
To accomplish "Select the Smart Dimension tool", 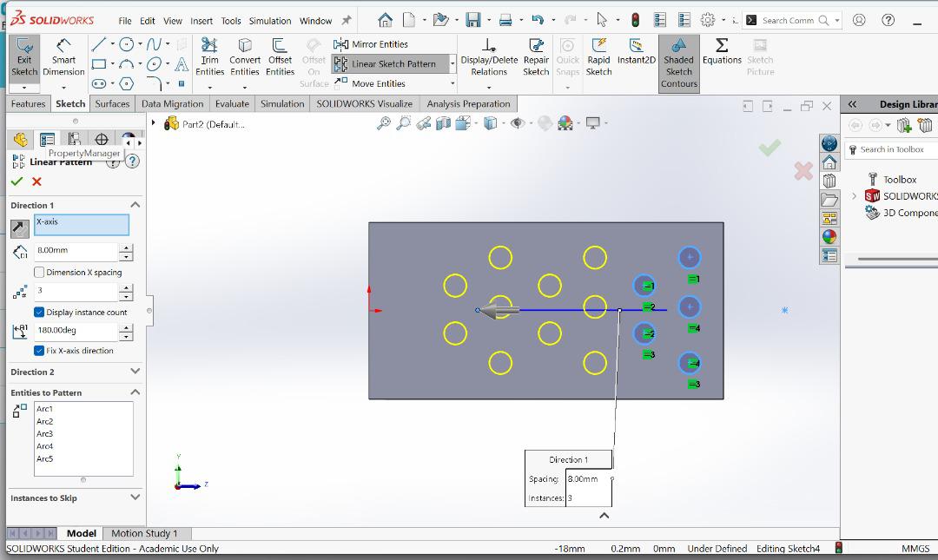I will click(x=63, y=58).
